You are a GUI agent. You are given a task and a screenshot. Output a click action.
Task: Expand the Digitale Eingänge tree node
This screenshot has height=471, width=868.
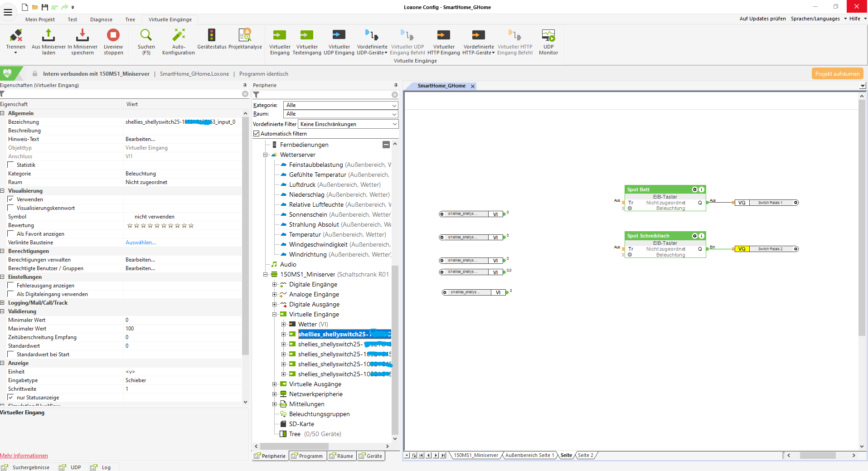click(274, 285)
